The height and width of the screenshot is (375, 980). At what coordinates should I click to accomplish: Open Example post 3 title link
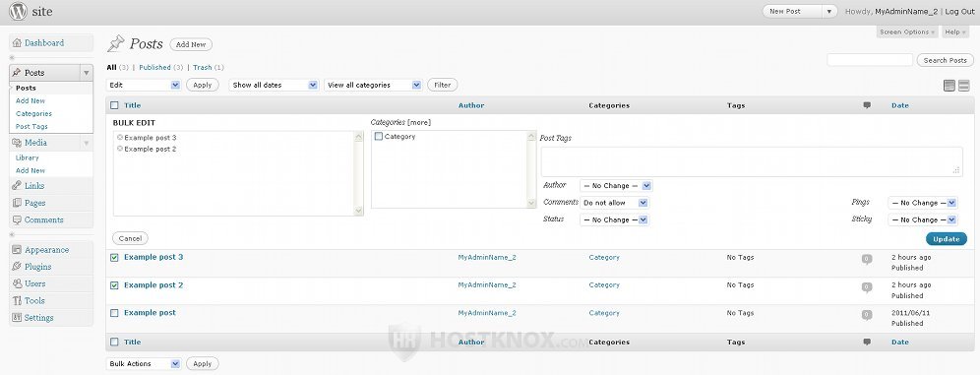[153, 257]
